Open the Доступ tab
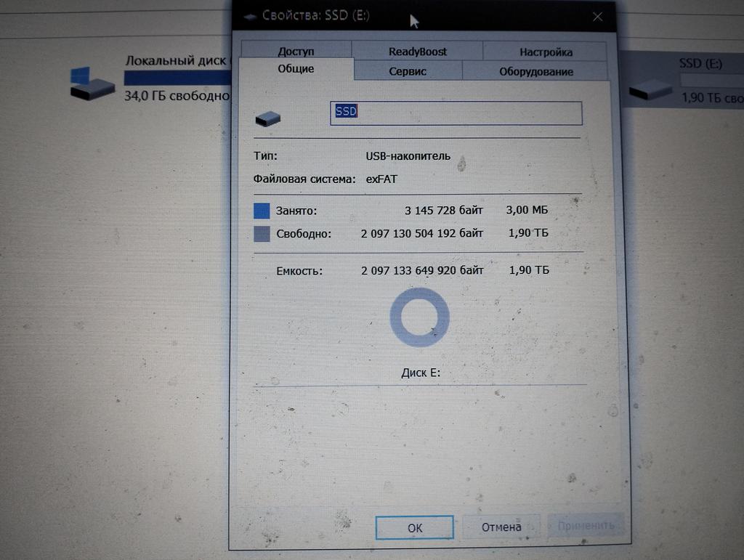This screenshot has height=560, width=744. coord(296,52)
